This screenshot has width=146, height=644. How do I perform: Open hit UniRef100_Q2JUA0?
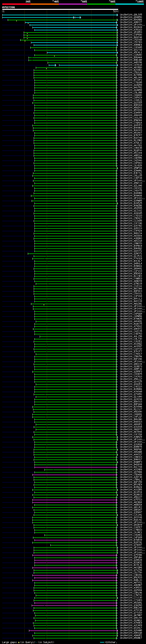pos(131,397)
